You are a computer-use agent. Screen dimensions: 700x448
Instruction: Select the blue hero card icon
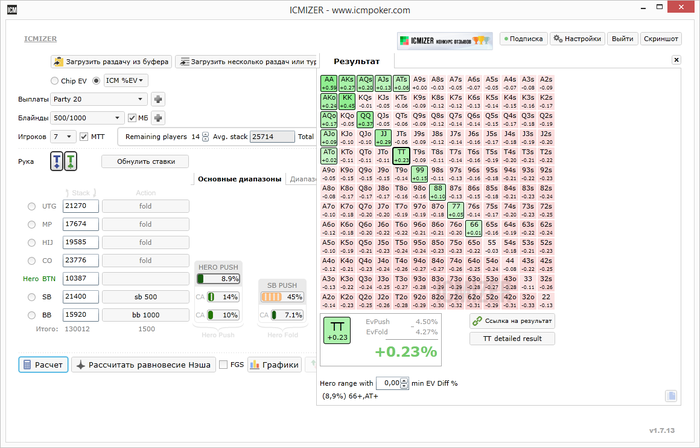point(57,162)
